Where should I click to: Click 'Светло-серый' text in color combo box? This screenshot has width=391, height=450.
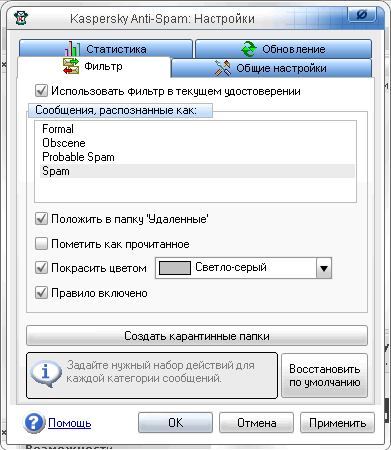[x=231, y=267]
